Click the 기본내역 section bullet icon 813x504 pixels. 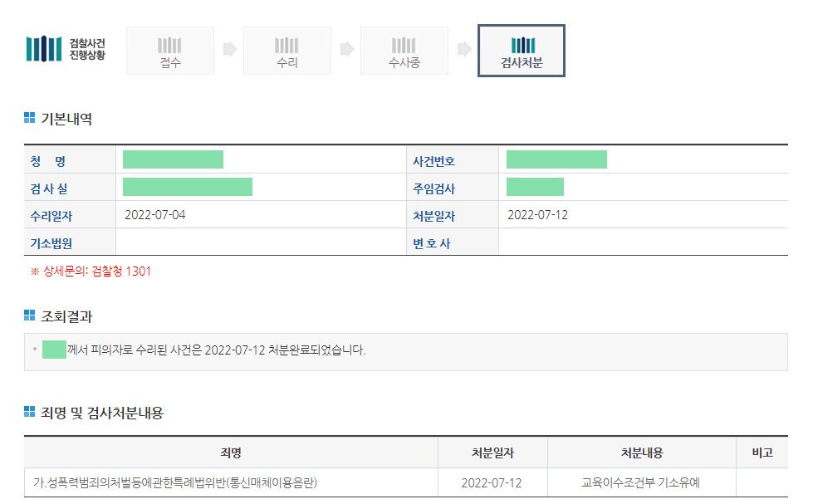click(x=30, y=118)
